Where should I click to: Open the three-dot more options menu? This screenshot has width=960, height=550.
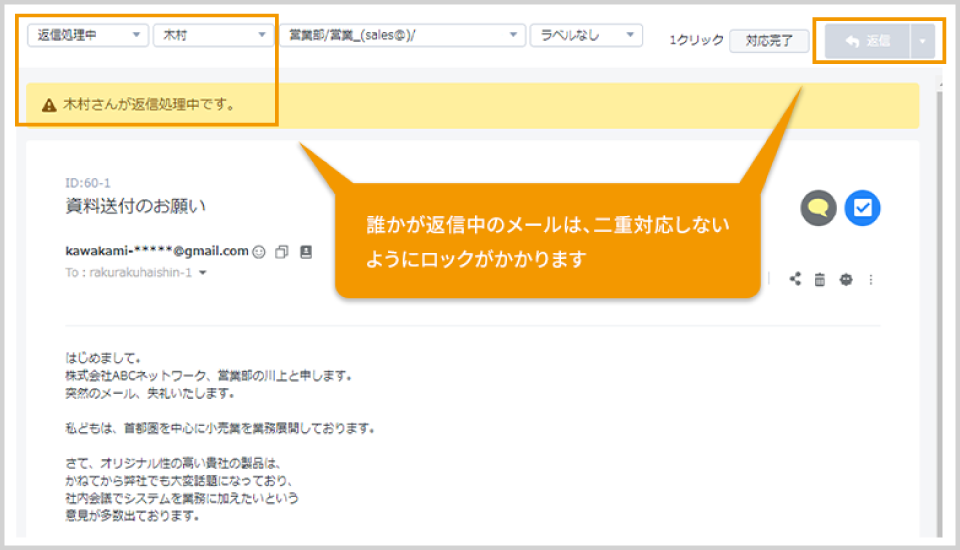[x=871, y=279]
